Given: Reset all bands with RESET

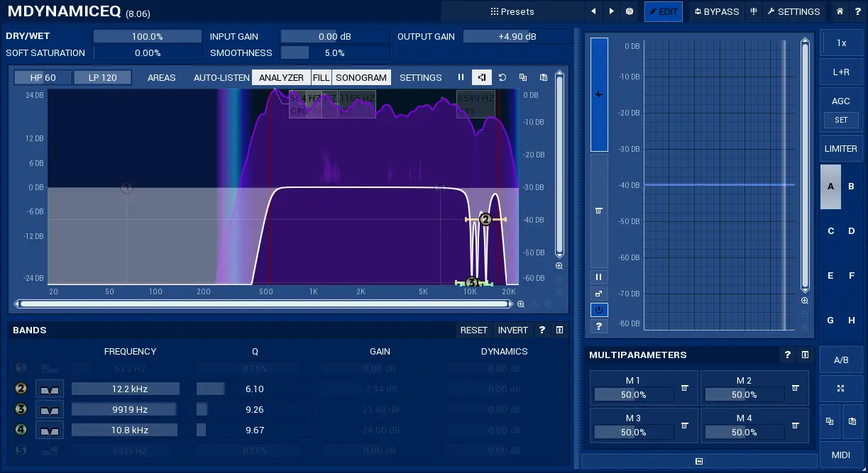Looking at the screenshot, I should (474, 330).
